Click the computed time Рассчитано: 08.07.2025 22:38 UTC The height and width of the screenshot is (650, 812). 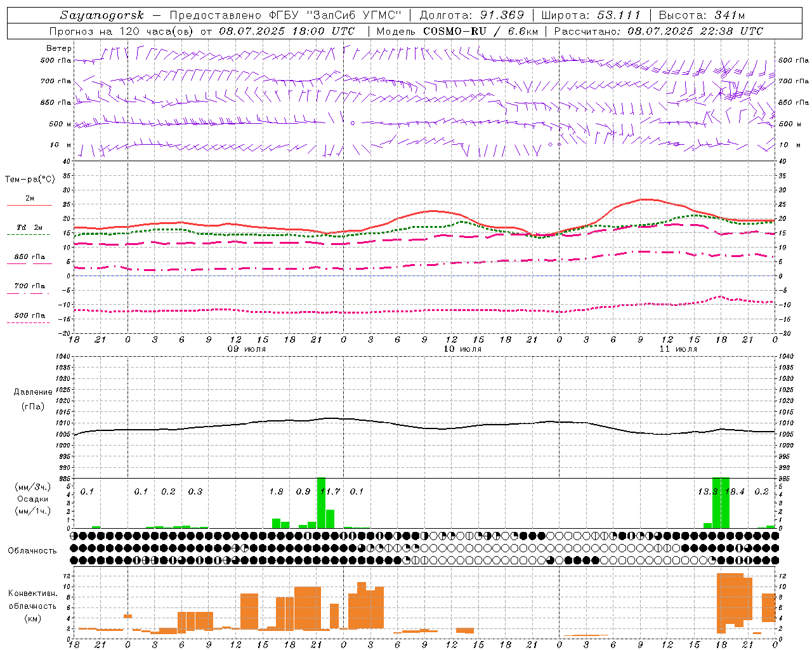tap(658, 31)
